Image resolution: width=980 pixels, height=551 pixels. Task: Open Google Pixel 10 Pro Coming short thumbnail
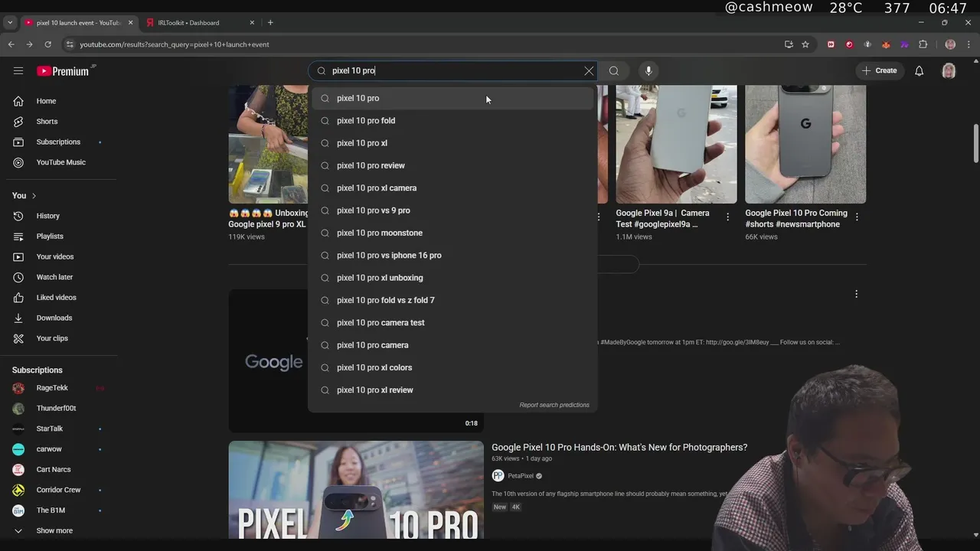pyautogui.click(x=805, y=144)
